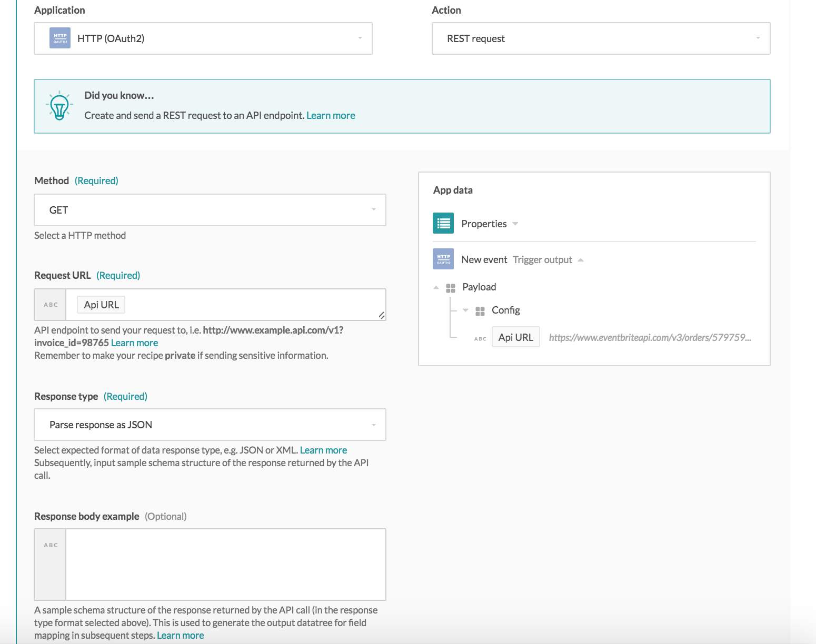
Task: Expand the Properties section arrow
Action: coord(515,224)
